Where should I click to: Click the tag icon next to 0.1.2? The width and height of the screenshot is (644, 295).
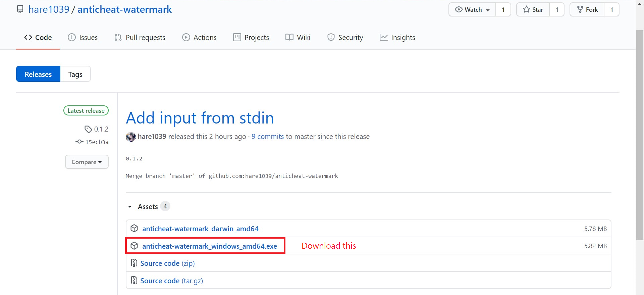click(x=88, y=129)
